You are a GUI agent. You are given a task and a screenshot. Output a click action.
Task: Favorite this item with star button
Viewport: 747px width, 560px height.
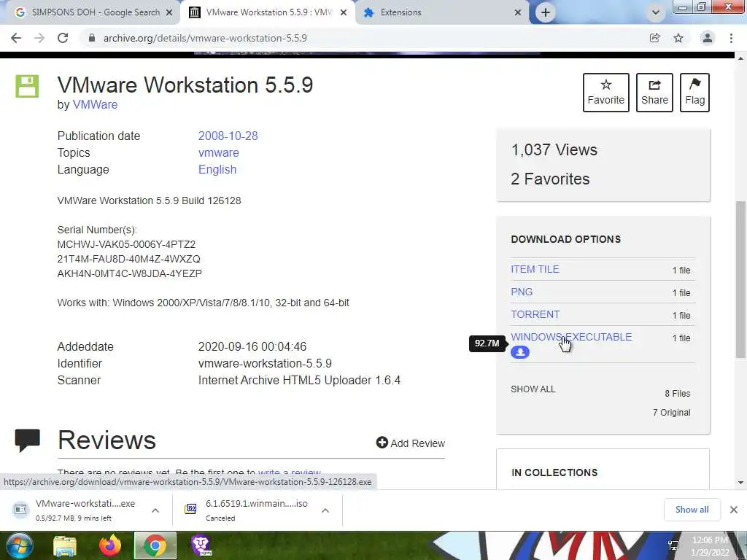[606, 93]
